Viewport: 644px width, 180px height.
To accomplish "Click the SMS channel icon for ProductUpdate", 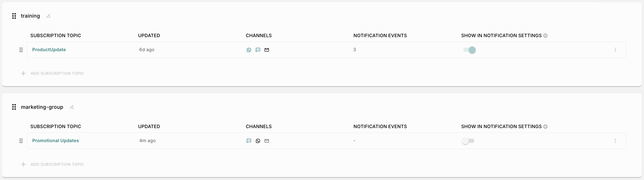I will click(258, 50).
